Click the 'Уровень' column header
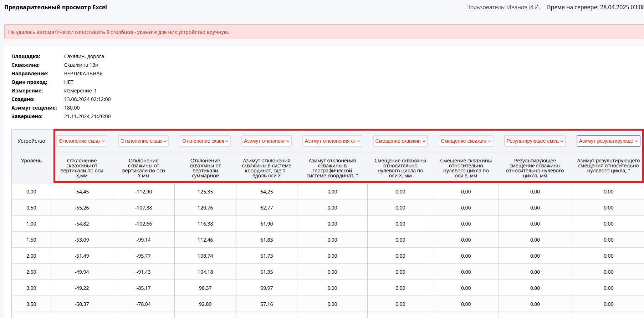Image resolution: width=644 pixels, height=318 pixels. click(31, 161)
